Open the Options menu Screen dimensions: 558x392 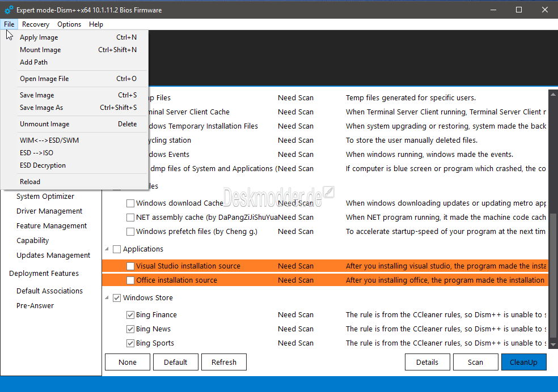pyautogui.click(x=69, y=24)
